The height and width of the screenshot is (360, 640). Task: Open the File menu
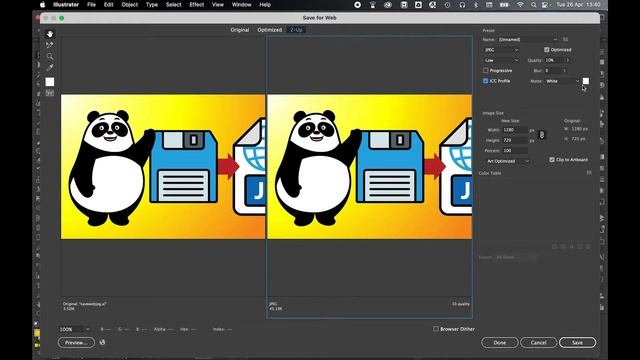(91, 5)
